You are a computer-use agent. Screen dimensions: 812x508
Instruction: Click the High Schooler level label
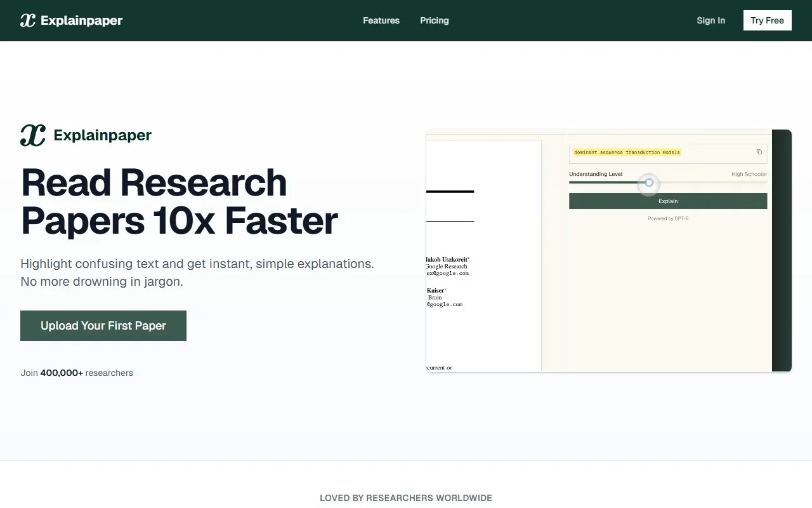[x=749, y=174]
